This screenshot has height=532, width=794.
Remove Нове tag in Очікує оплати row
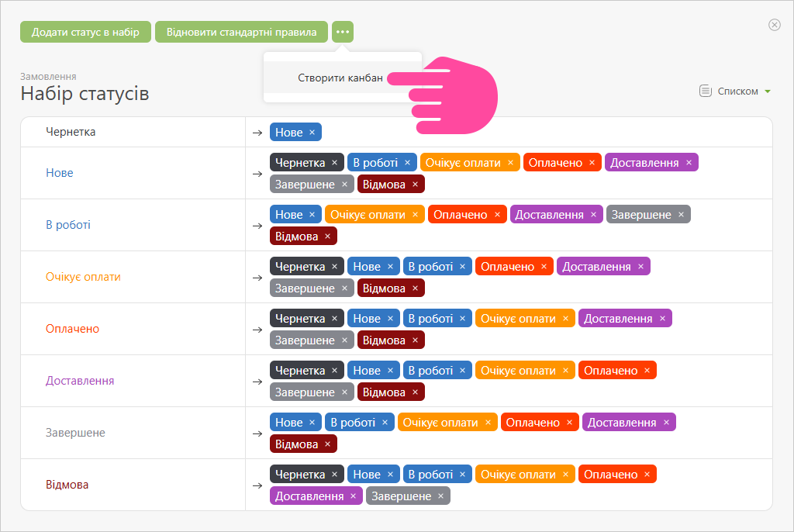(x=390, y=267)
